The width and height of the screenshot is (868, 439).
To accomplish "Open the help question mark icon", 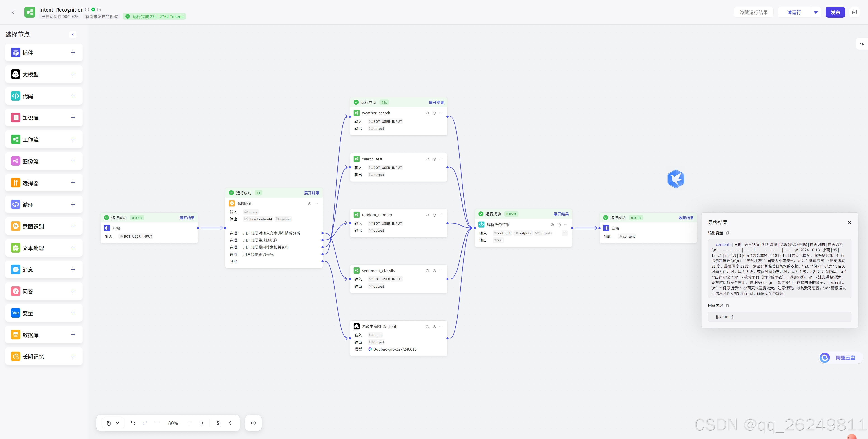I will pyautogui.click(x=253, y=423).
